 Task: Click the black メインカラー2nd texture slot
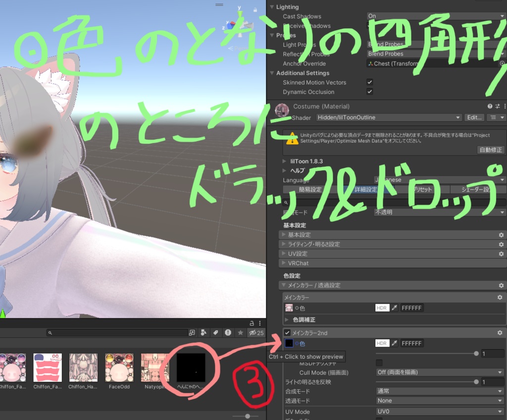289,343
